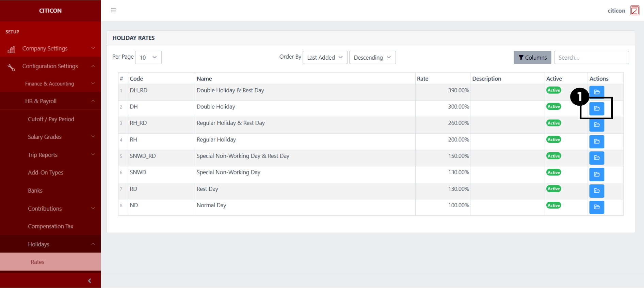This screenshot has height=288, width=644.
Task: Expand Company Settings menu
Action: pos(50,49)
